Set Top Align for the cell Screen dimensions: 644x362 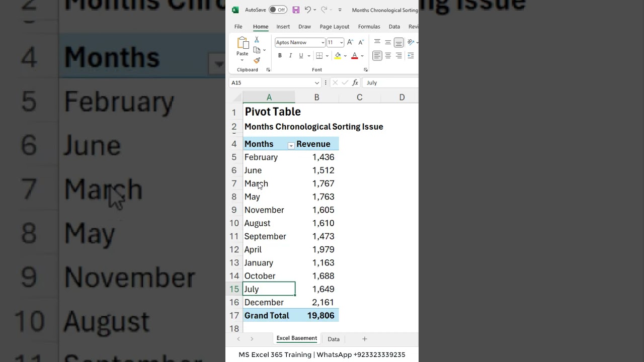[377, 42]
